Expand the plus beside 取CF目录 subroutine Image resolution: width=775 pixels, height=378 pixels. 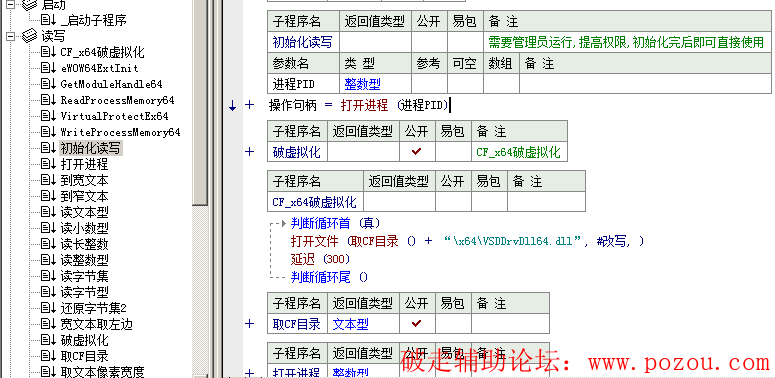coord(250,324)
